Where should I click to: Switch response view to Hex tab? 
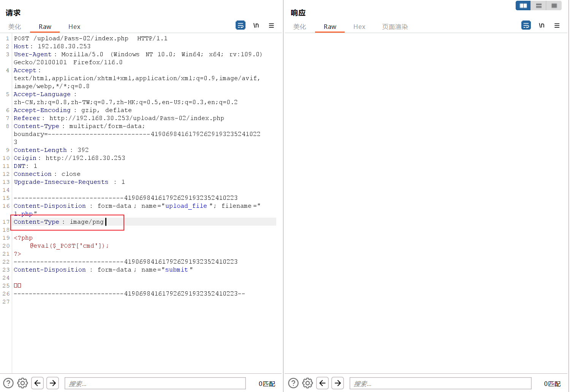[359, 27]
